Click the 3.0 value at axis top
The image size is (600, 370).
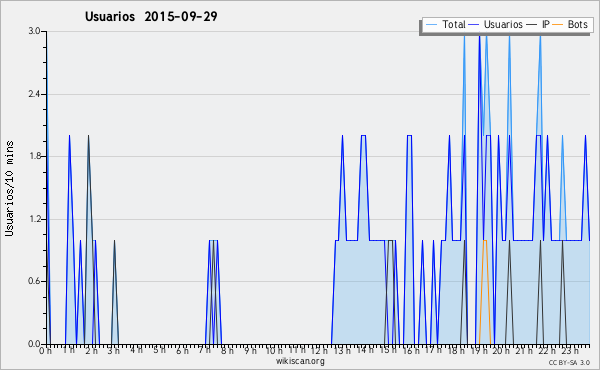34,31
